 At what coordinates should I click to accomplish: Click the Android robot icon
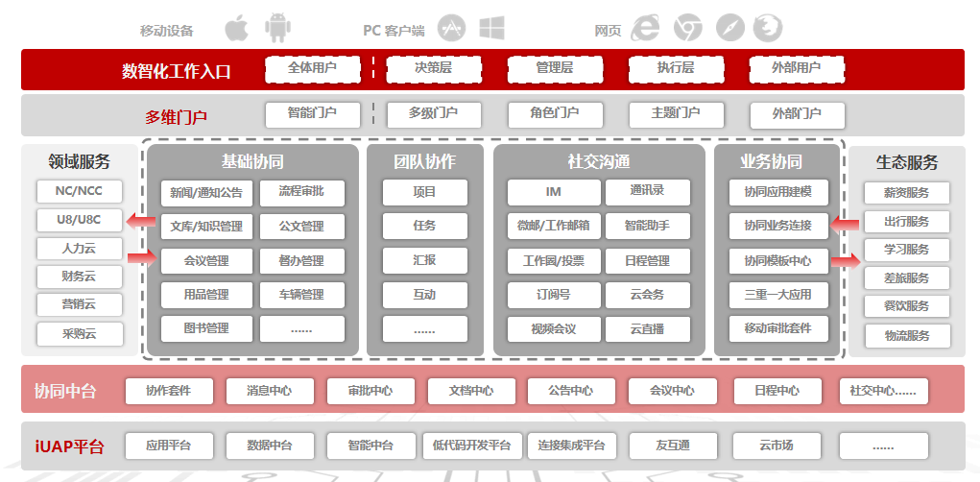click(278, 28)
